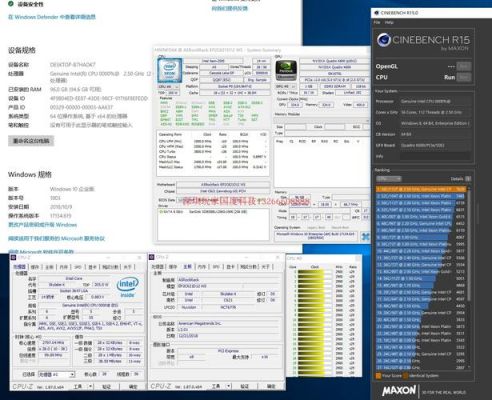Run the OpenGL benchmark
The height and width of the screenshot is (400, 492).
click(x=464, y=66)
